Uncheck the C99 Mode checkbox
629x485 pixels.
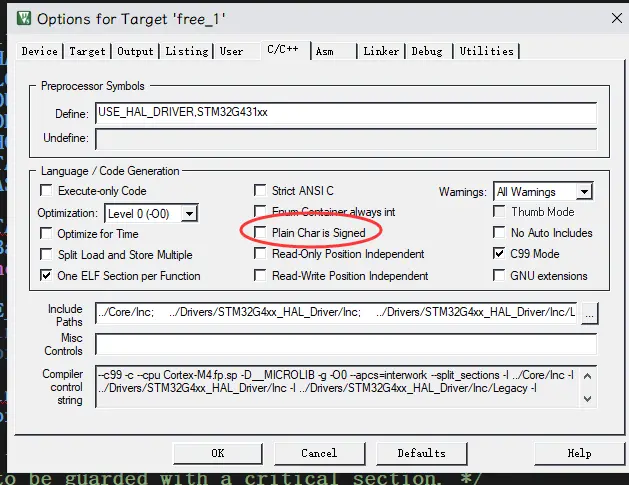[500, 254]
